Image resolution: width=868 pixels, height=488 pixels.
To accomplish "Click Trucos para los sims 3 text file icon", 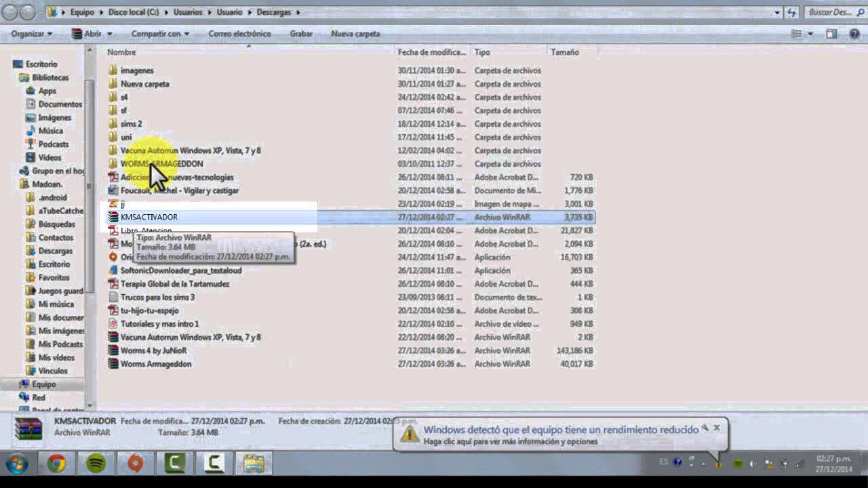I will coord(113,297).
